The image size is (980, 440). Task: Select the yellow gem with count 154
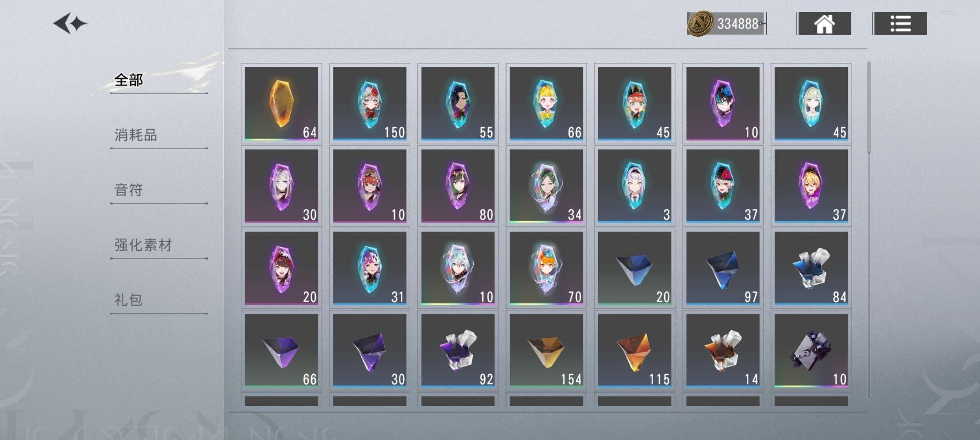[546, 350]
